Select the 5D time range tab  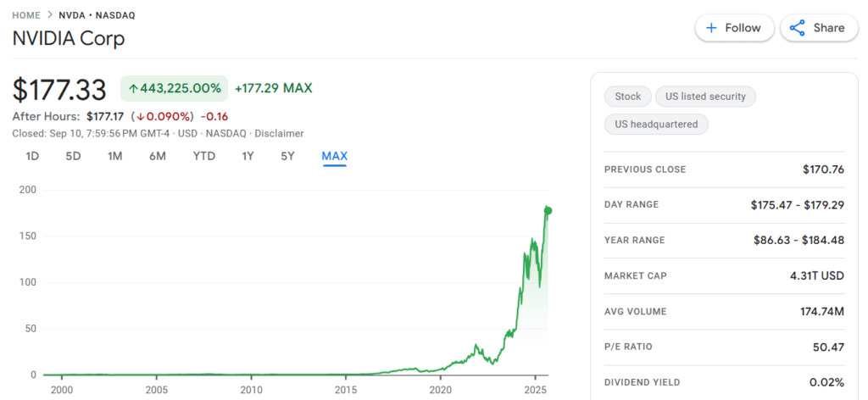[73, 157]
